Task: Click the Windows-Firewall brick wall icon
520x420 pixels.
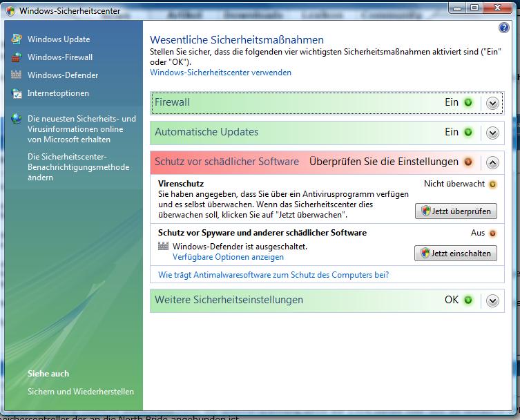Action: [17, 57]
